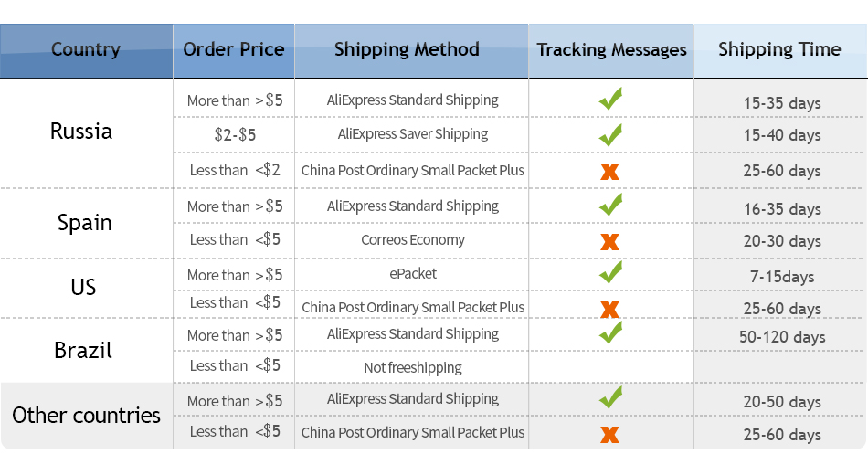The height and width of the screenshot is (475, 868).
Task: Click the orange X in the last table row
Action: [609, 435]
